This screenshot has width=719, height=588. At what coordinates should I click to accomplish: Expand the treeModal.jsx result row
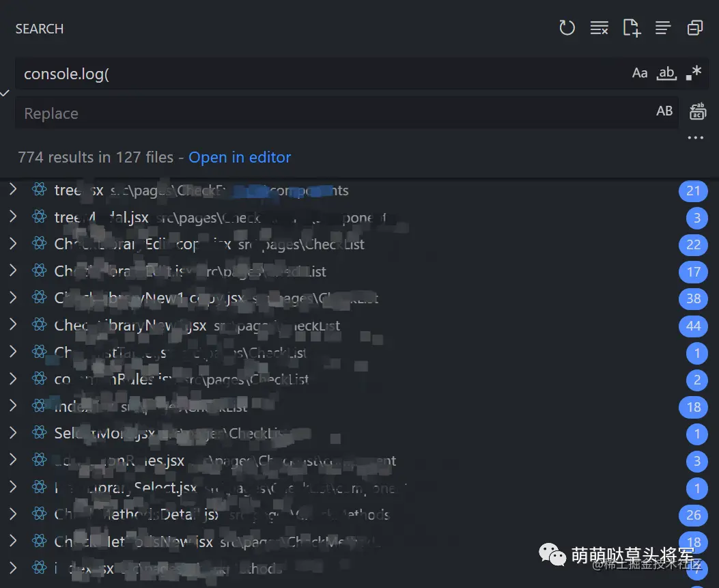13,216
